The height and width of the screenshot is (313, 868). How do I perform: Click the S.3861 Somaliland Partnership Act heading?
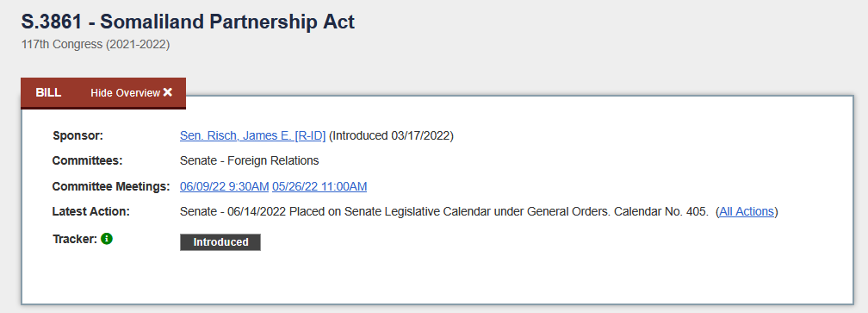pos(188,22)
